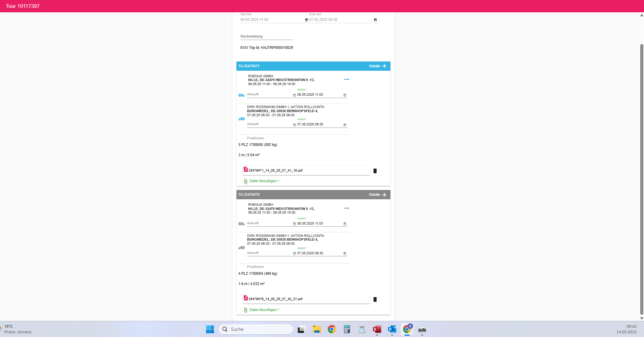Screen dimensions: 644x337
Task: Open Task View from taskbar
Action: [x=301, y=329]
